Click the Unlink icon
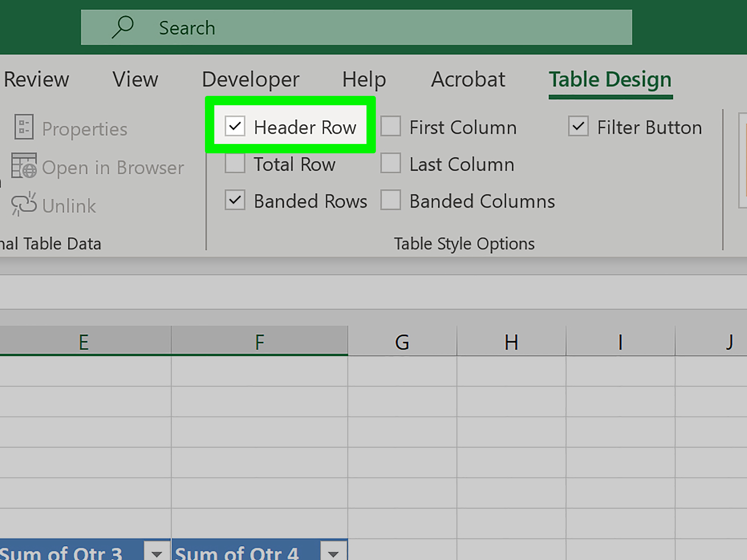The image size is (747, 560). [x=24, y=204]
